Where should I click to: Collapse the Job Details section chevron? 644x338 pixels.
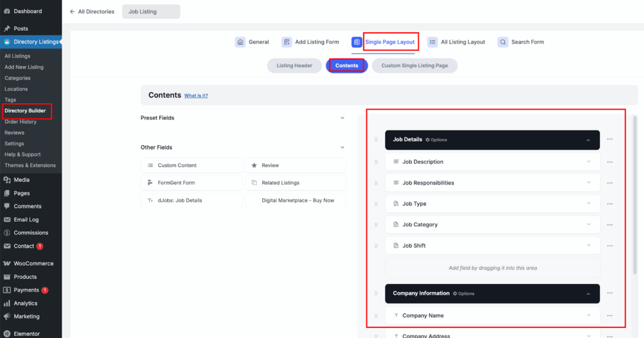coord(588,140)
